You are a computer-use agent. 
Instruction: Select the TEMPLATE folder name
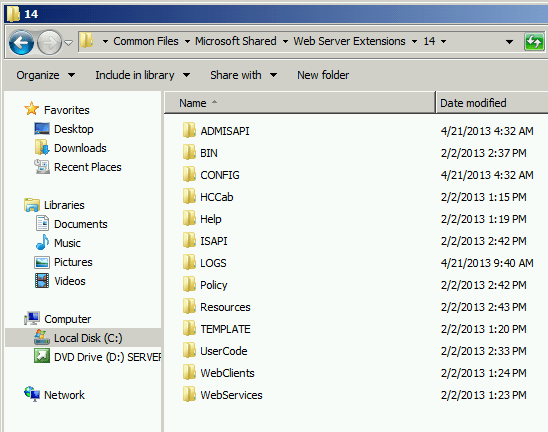pyautogui.click(x=225, y=329)
